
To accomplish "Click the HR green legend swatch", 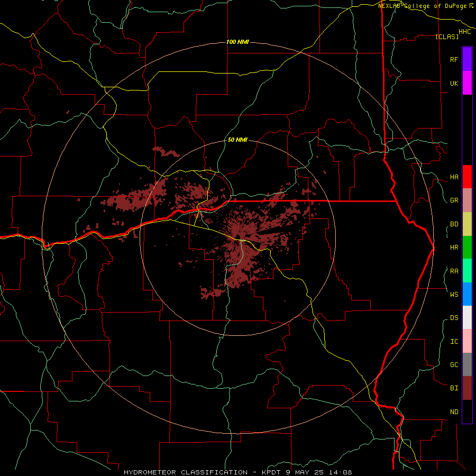I will [467, 248].
